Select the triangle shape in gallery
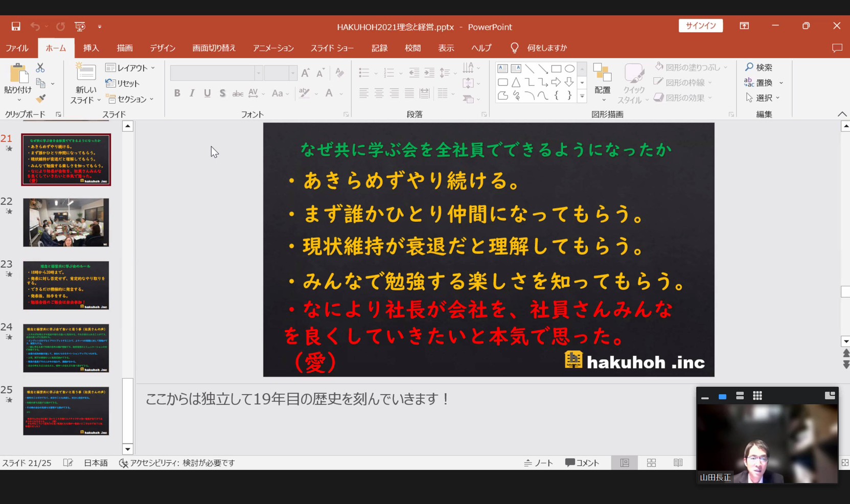Image resolution: width=850 pixels, height=504 pixels. click(x=516, y=82)
